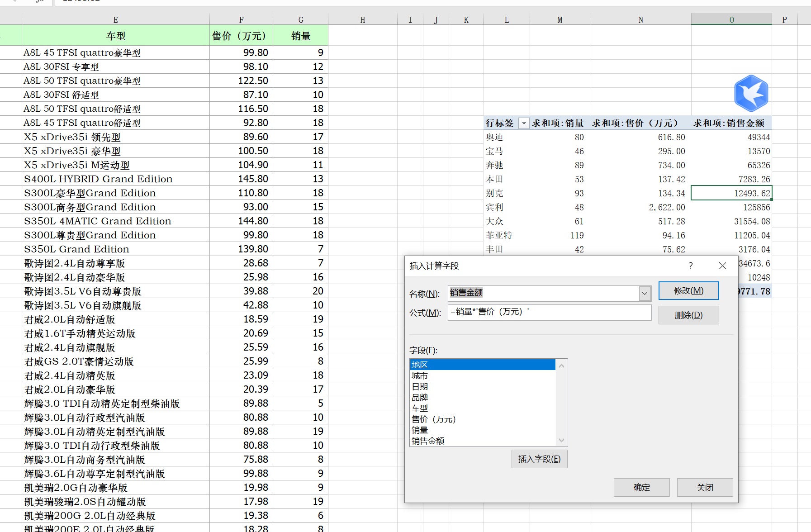Select column G header
This screenshot has height=532, width=811.
tap(301, 19)
